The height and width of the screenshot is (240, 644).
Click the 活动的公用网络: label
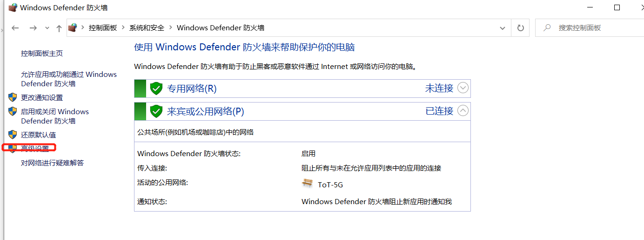pyautogui.click(x=163, y=182)
